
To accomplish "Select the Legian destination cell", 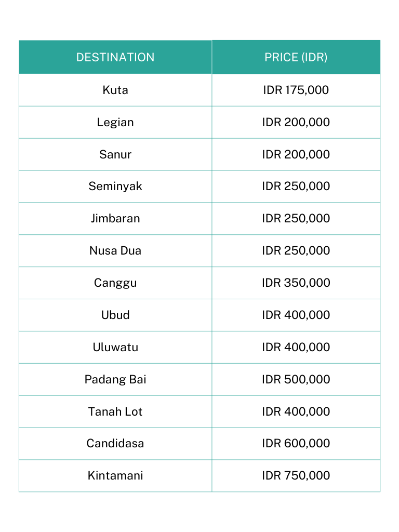I will point(115,122).
